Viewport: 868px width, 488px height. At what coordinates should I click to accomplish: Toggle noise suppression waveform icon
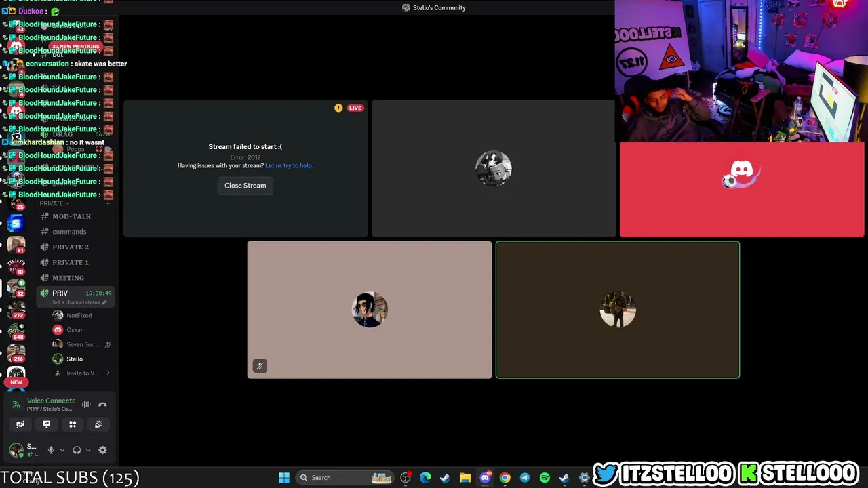point(86,405)
